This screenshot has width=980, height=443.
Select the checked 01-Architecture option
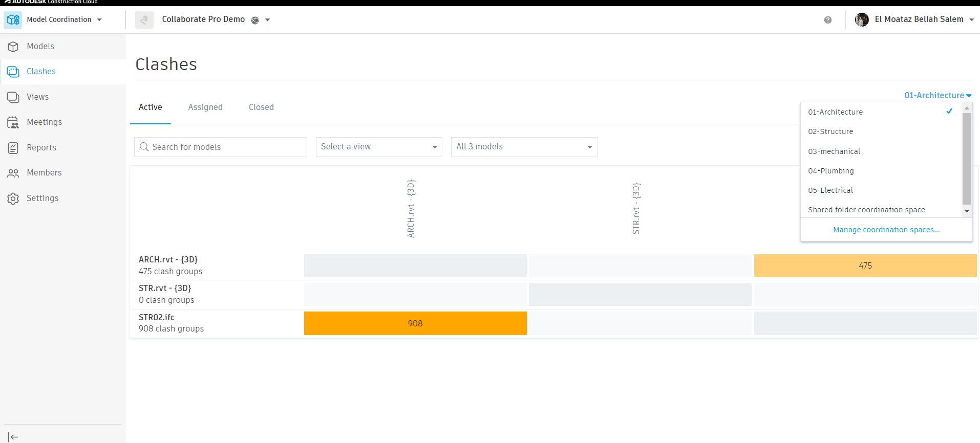pos(881,112)
